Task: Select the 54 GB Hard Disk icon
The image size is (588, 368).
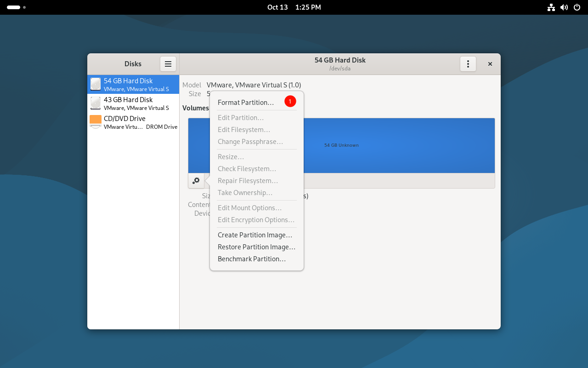Action: (x=96, y=84)
